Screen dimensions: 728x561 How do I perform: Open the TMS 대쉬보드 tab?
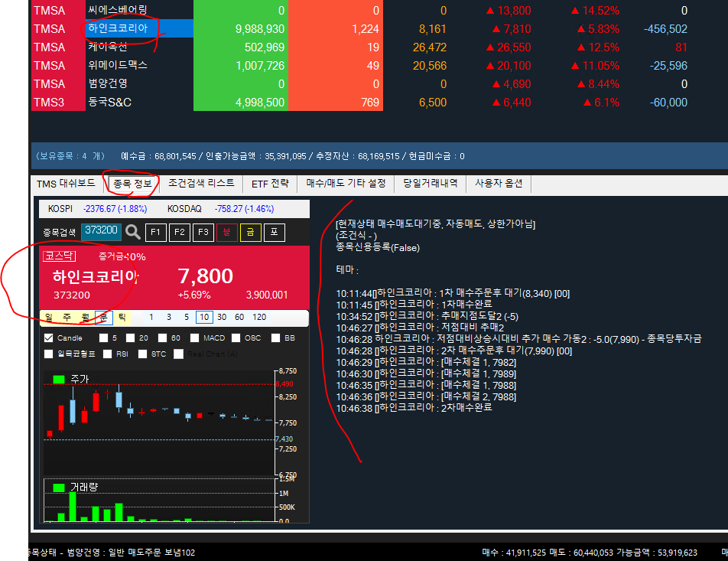[x=66, y=184]
